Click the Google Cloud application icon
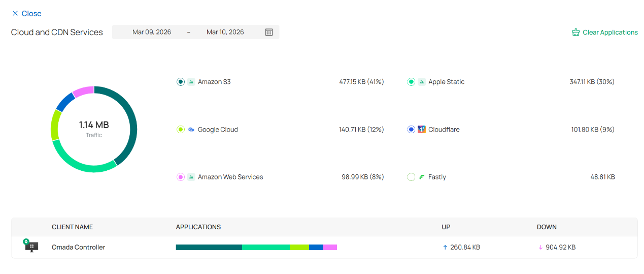Screen dimensions: 644x274 coord(191,130)
